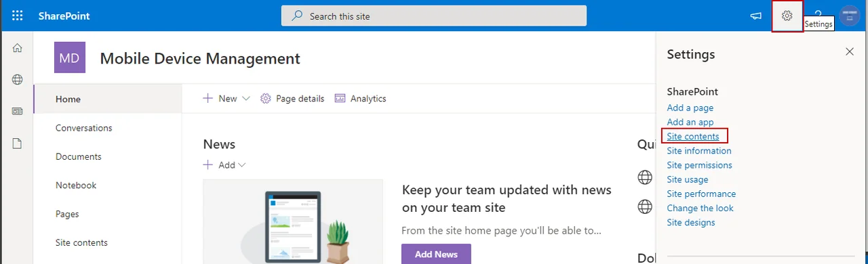Open Site performance link
The width and height of the screenshot is (868, 264).
(x=701, y=194)
